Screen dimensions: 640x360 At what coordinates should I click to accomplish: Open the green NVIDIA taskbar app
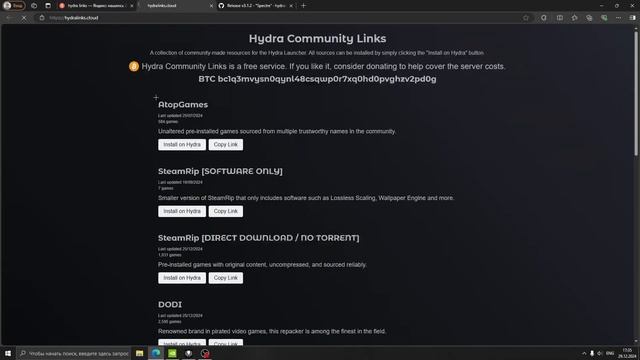pos(172,353)
